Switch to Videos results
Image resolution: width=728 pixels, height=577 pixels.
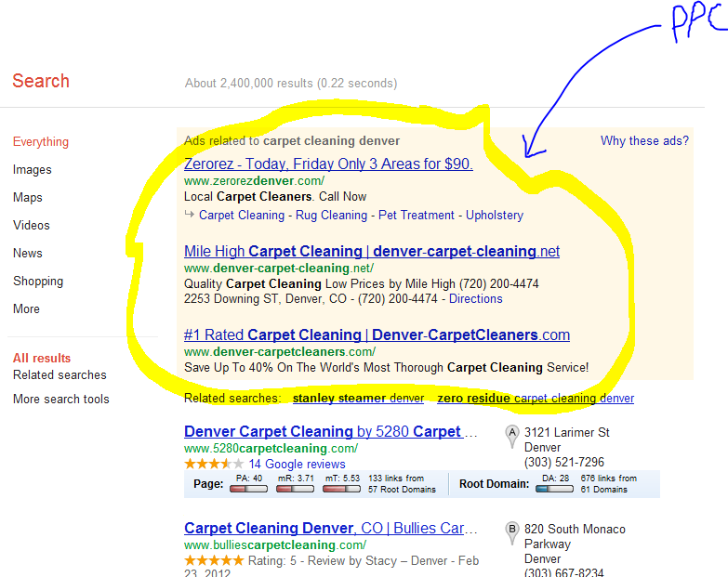click(x=31, y=226)
